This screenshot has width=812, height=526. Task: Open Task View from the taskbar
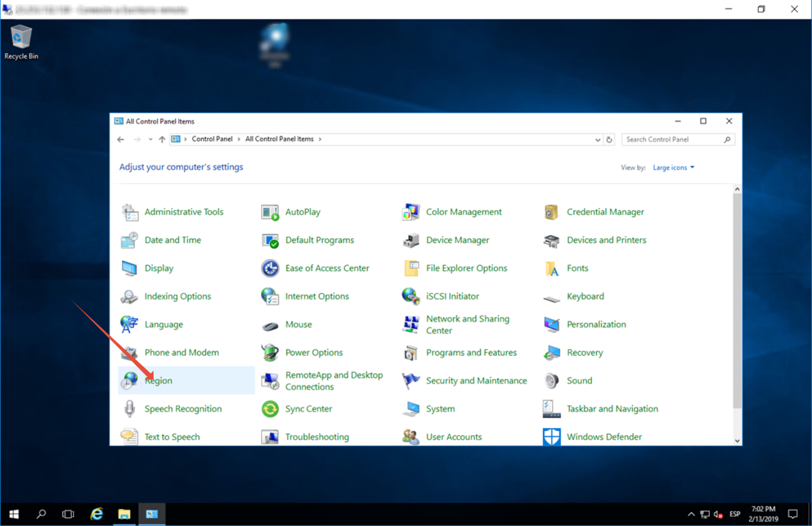68,514
